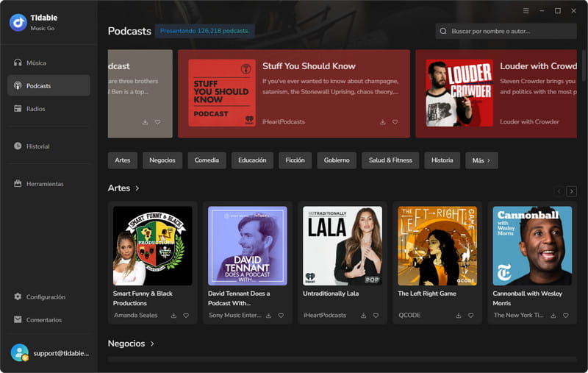Click the support@tidabie account avatar

(20, 352)
